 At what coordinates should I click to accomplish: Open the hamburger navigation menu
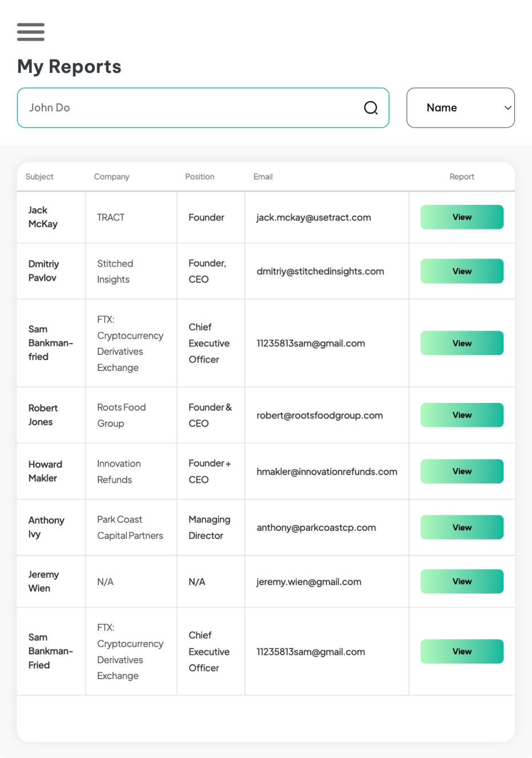click(x=31, y=32)
